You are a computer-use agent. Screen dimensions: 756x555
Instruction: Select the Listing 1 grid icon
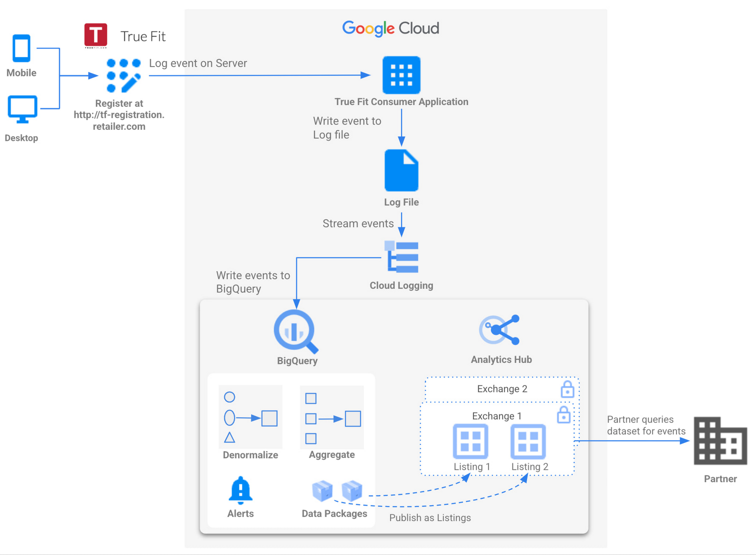[x=471, y=442]
